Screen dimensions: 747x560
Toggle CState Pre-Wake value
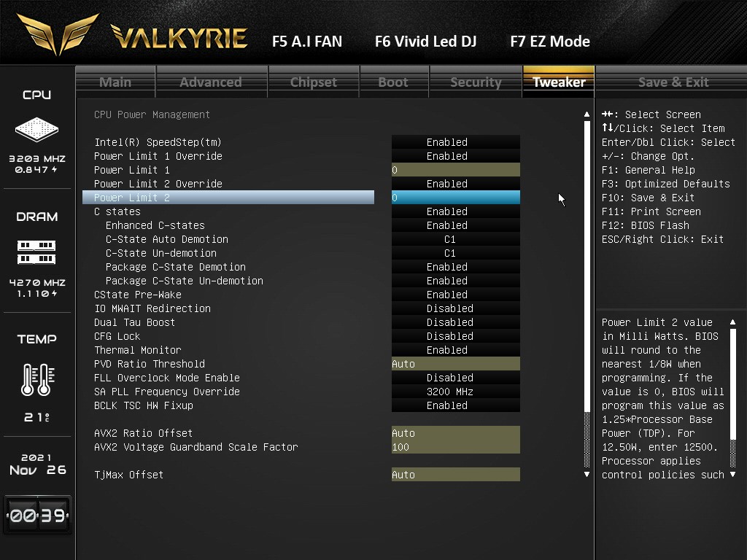click(455, 295)
